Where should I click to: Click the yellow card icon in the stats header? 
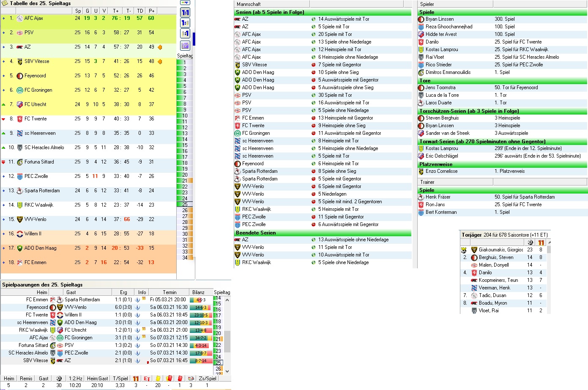158,379
